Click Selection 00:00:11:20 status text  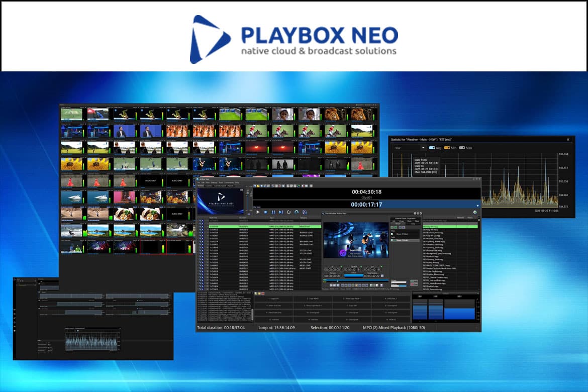(330, 328)
